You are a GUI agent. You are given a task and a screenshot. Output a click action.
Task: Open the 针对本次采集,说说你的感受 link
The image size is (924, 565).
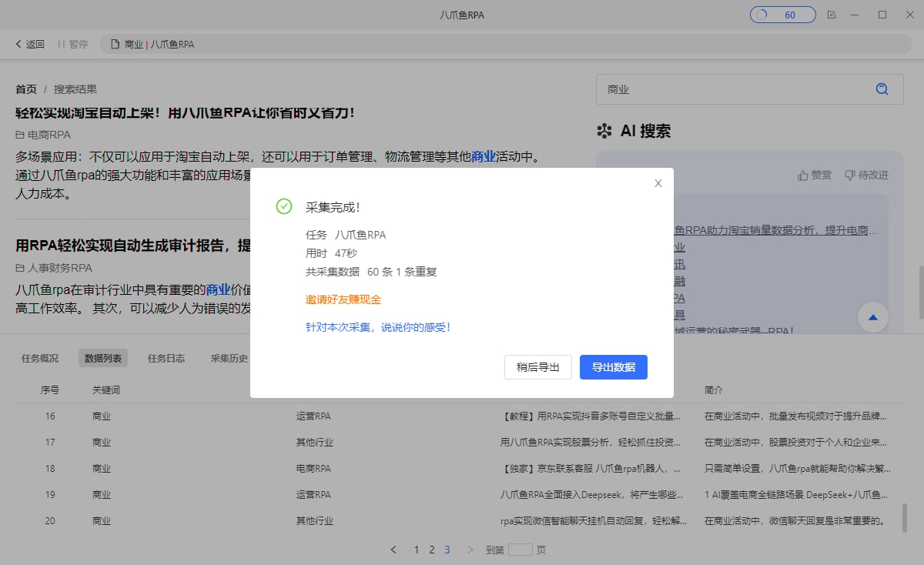coord(378,327)
